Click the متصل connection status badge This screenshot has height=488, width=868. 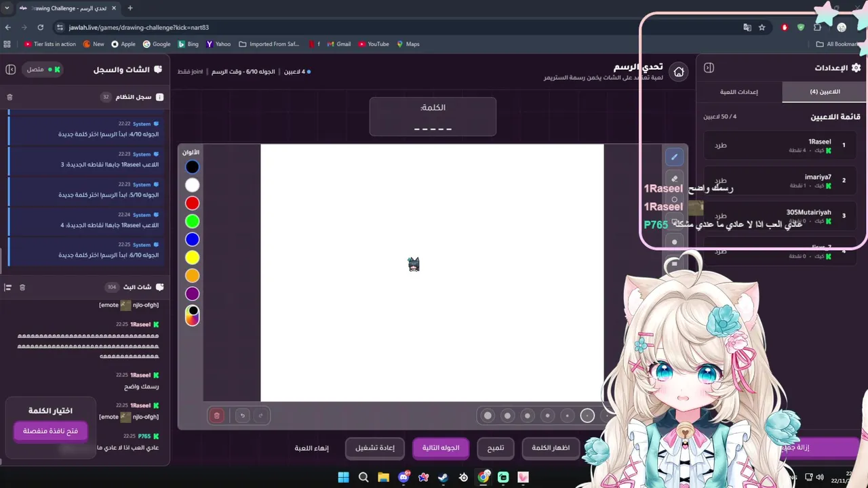click(44, 69)
